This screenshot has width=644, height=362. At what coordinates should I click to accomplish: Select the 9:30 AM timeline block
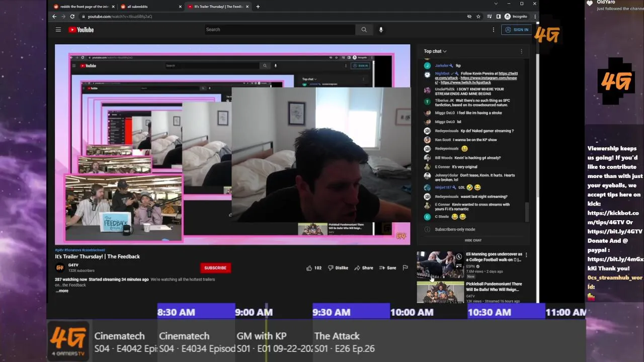click(351, 312)
